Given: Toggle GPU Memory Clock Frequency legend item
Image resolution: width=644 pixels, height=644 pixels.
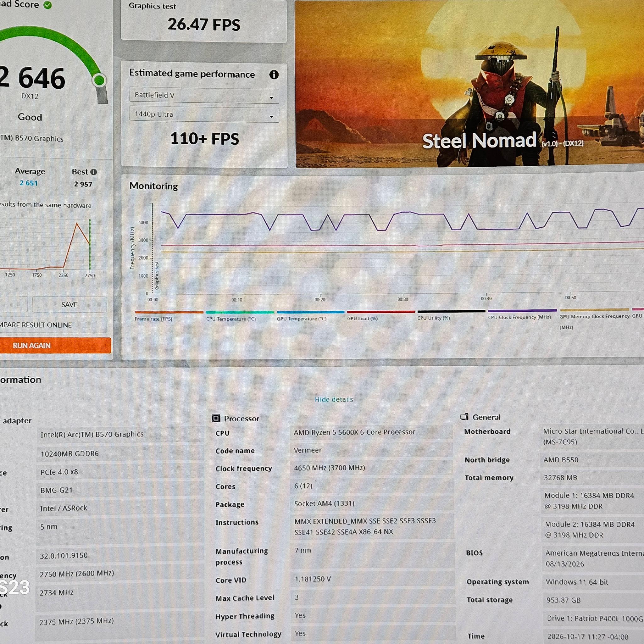Looking at the screenshot, I should (x=594, y=319).
